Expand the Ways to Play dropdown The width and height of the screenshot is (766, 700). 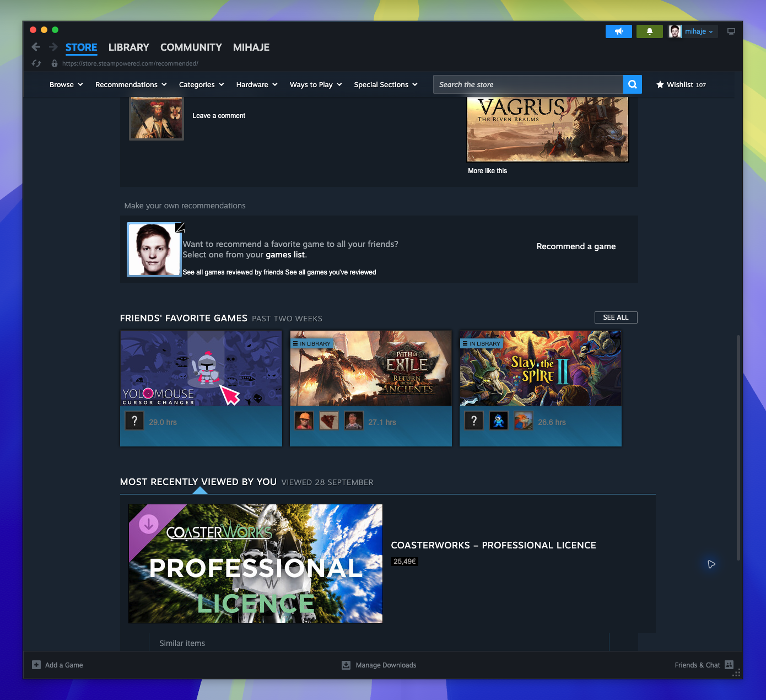(x=316, y=84)
